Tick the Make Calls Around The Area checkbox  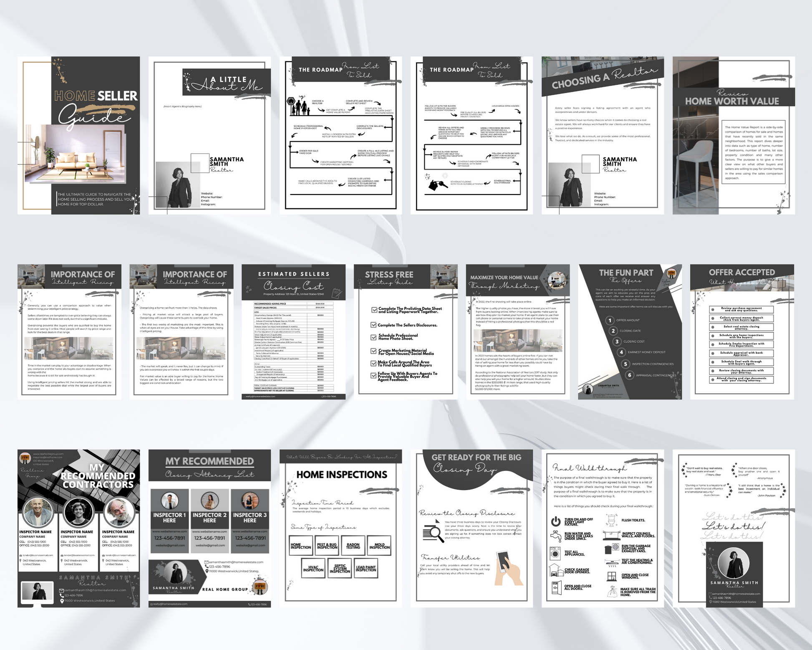pyautogui.click(x=374, y=364)
